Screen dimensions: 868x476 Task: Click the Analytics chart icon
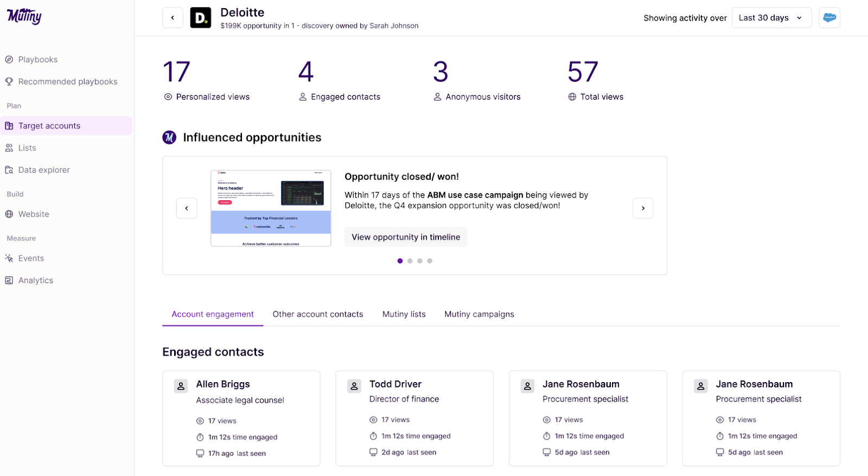[x=9, y=281]
